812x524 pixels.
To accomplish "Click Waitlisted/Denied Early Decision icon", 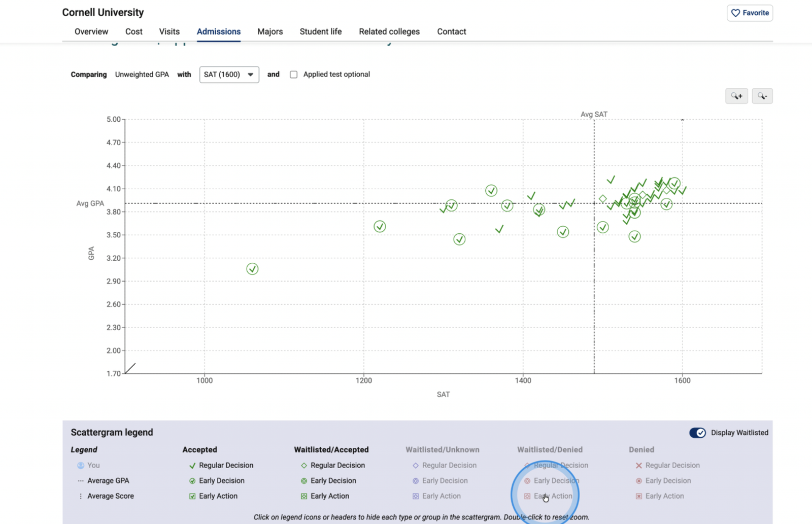I will pyautogui.click(x=527, y=481).
